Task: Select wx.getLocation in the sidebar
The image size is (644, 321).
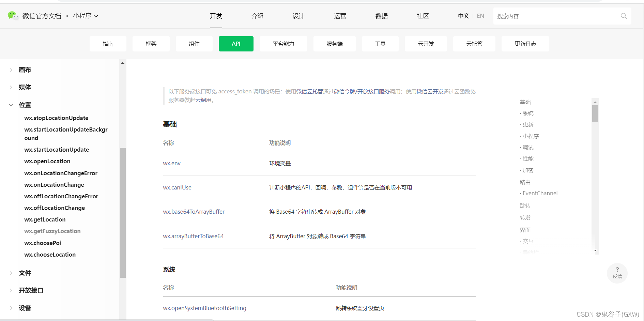Action: click(x=45, y=219)
